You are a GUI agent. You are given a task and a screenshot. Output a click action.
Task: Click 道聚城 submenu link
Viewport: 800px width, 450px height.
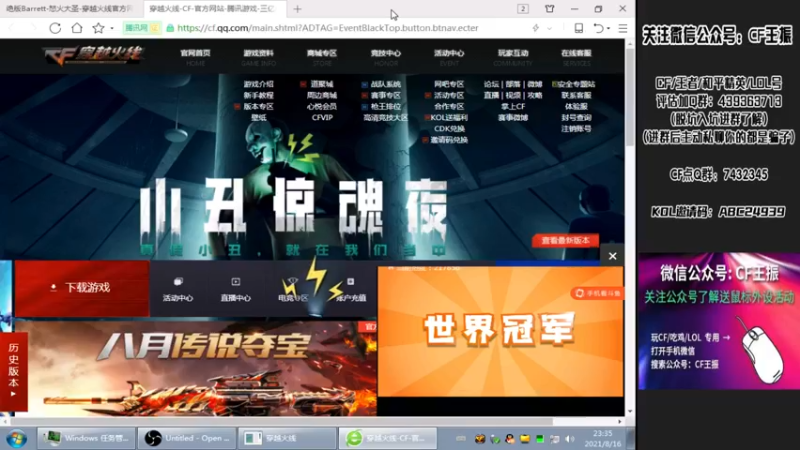click(322, 84)
